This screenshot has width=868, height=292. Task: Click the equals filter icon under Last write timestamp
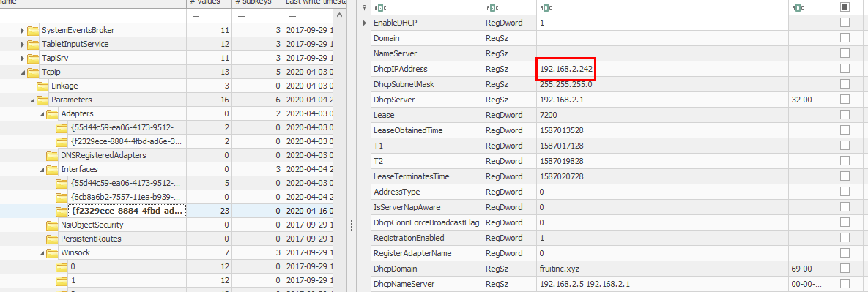[292, 16]
